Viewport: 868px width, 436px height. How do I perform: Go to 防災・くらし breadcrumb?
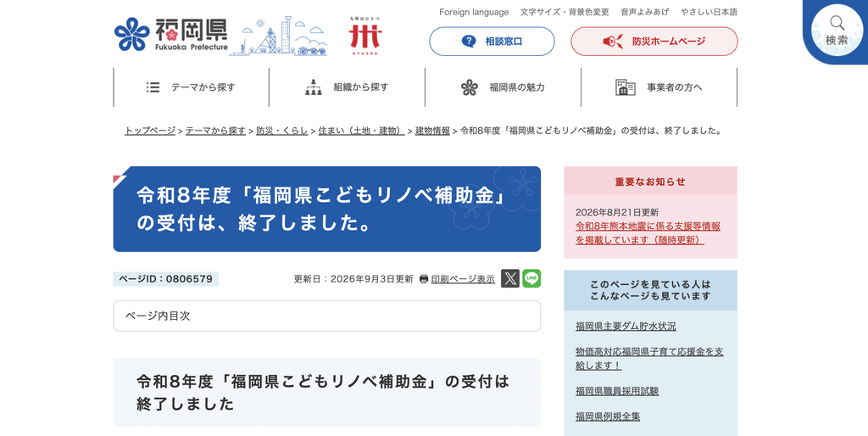tap(281, 131)
